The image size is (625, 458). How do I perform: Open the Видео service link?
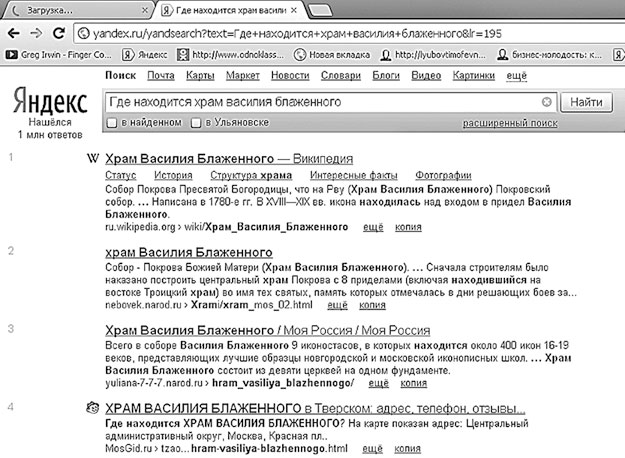(426, 76)
